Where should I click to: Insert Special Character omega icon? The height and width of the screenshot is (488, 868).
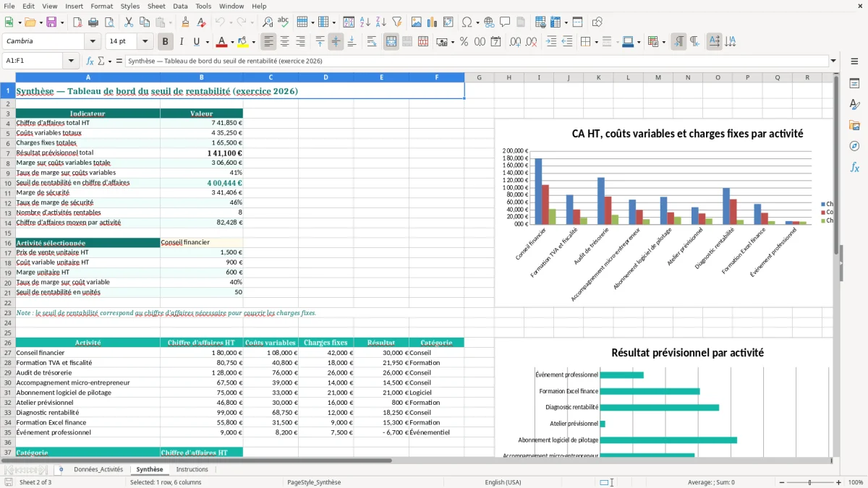tap(466, 22)
